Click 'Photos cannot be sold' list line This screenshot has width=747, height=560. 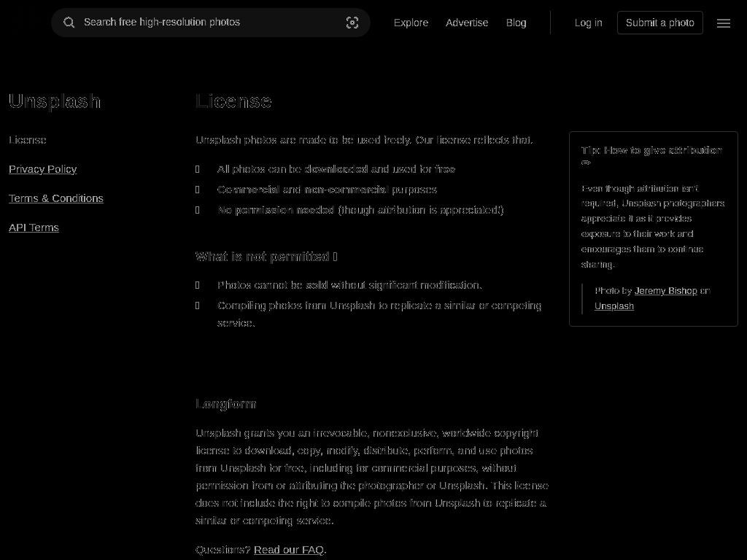coord(349,285)
